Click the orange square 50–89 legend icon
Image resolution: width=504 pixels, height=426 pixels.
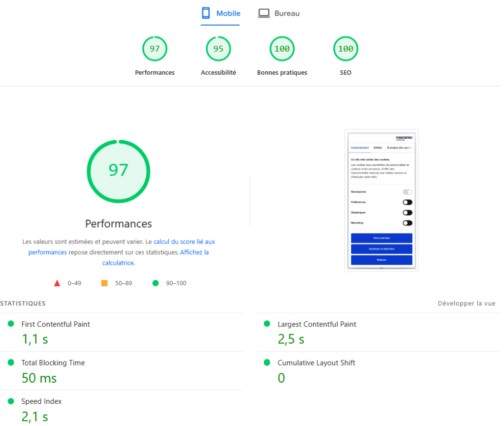(104, 283)
